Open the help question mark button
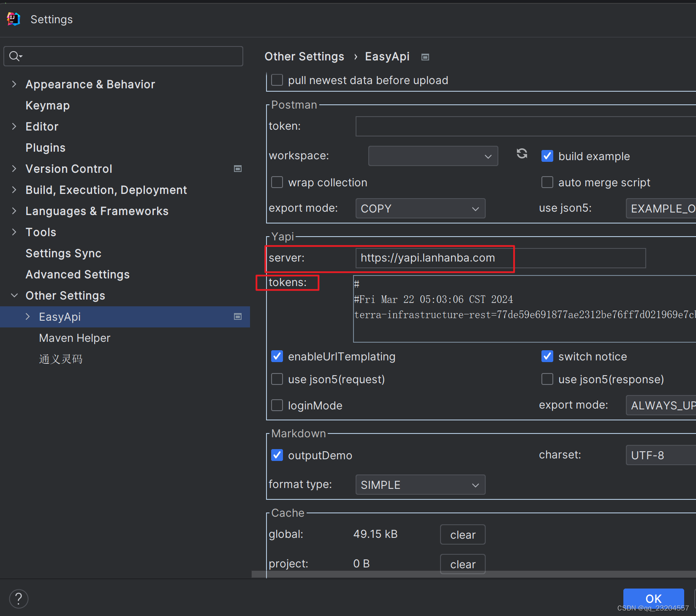The height and width of the screenshot is (616, 696). [19, 599]
